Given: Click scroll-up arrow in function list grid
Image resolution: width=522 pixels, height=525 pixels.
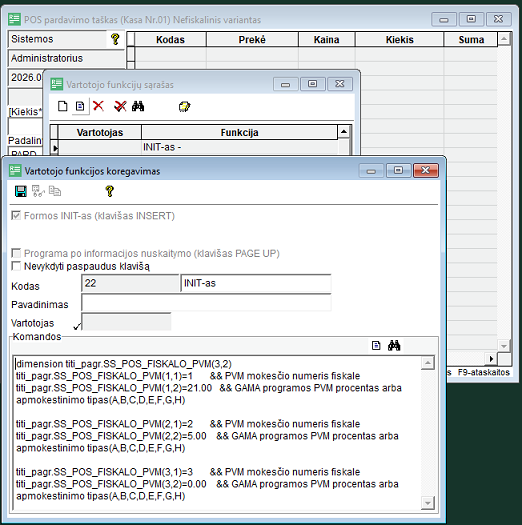Looking at the screenshot, I should (x=344, y=132).
